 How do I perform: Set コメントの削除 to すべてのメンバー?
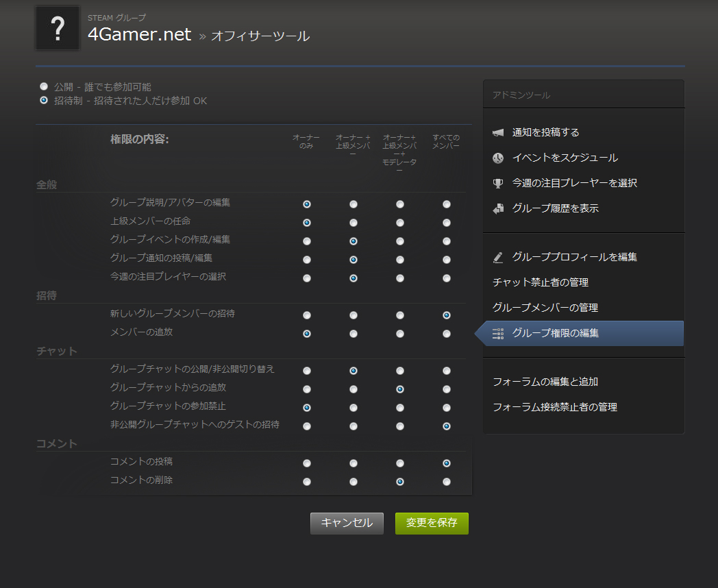pos(447,482)
